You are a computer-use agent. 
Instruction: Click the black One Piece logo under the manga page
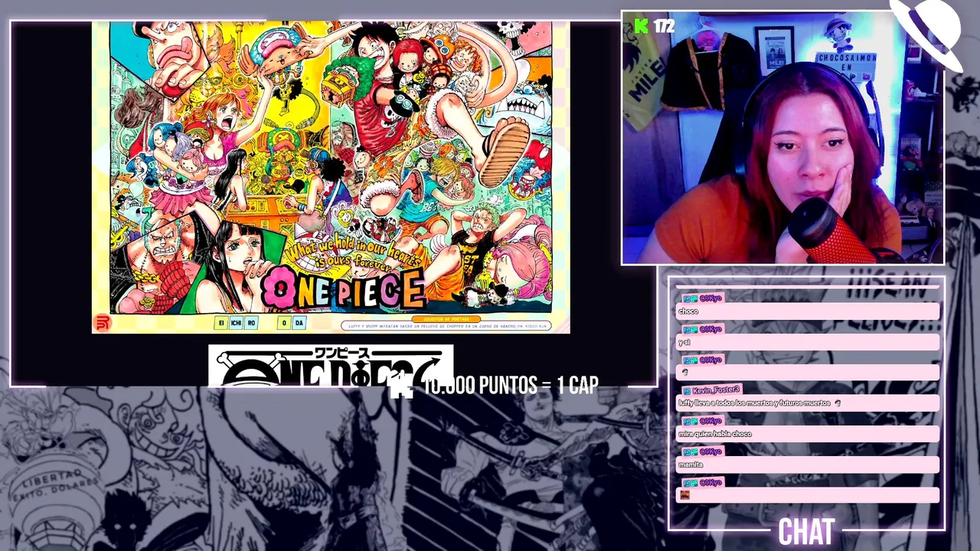(331, 366)
